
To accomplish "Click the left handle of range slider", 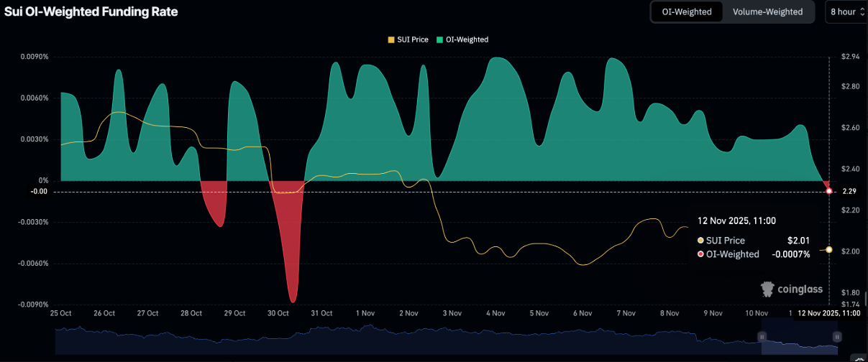I will pos(762,336).
